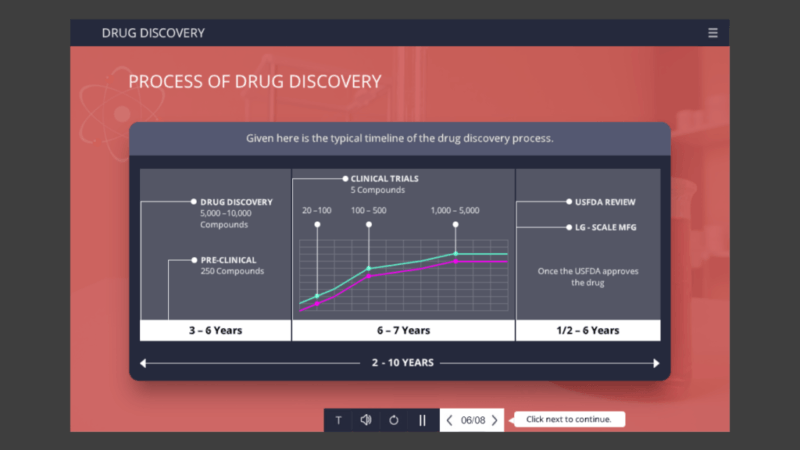800x450 pixels.
Task: Open the hamburger menu in header
Action: [x=713, y=33]
